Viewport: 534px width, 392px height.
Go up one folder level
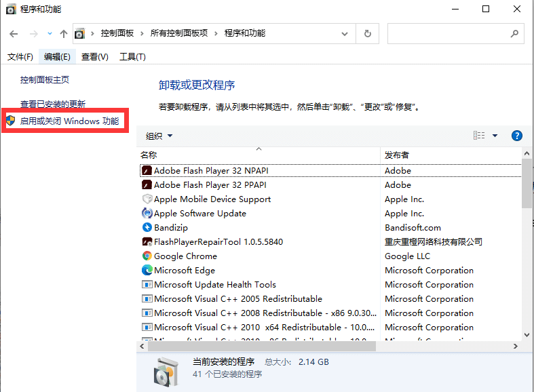point(64,34)
